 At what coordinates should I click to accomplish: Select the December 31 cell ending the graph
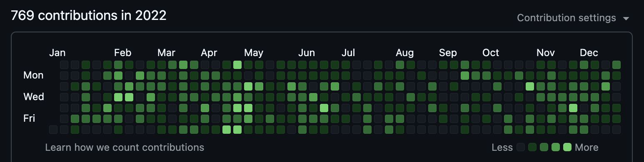pyautogui.click(x=617, y=130)
